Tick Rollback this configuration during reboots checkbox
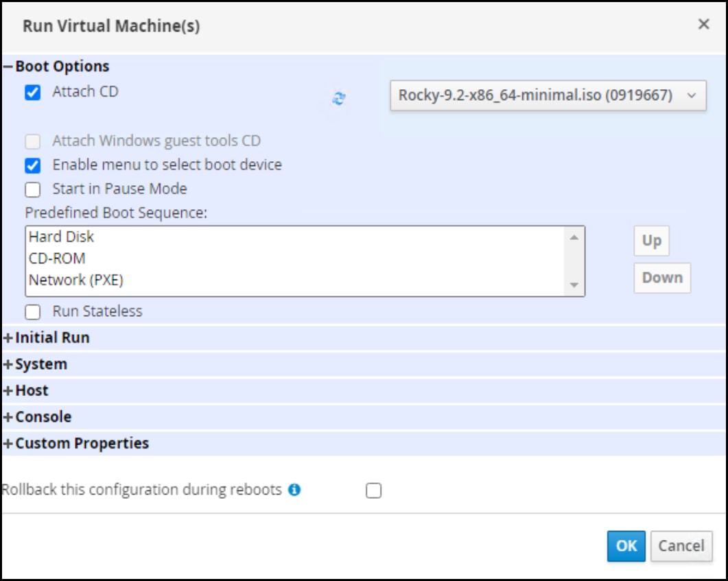 (374, 490)
